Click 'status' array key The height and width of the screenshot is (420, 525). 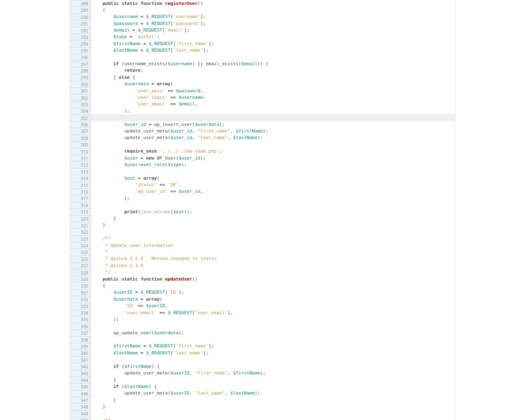(x=146, y=185)
